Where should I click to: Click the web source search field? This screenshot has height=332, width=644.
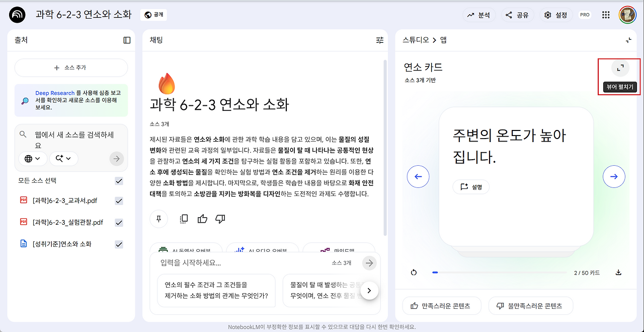tap(73, 140)
